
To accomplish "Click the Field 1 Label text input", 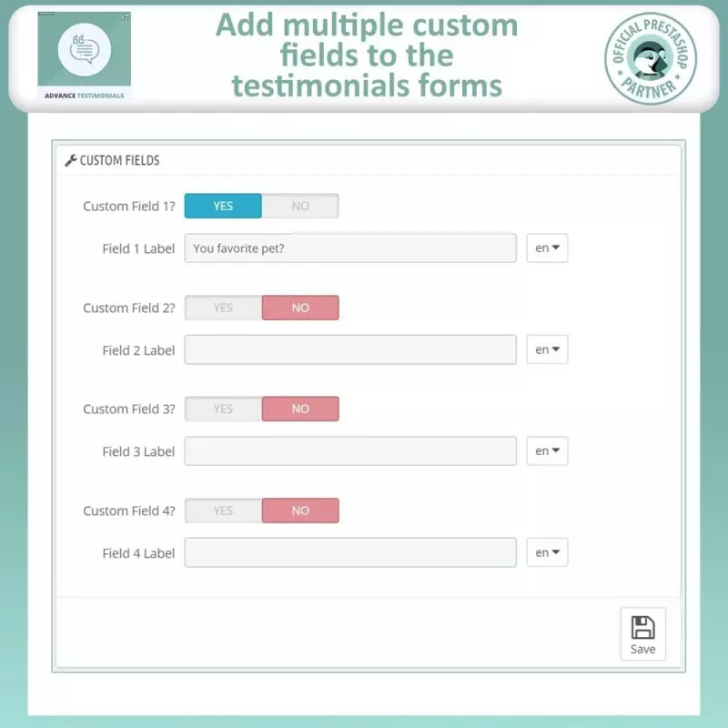I will click(x=350, y=248).
